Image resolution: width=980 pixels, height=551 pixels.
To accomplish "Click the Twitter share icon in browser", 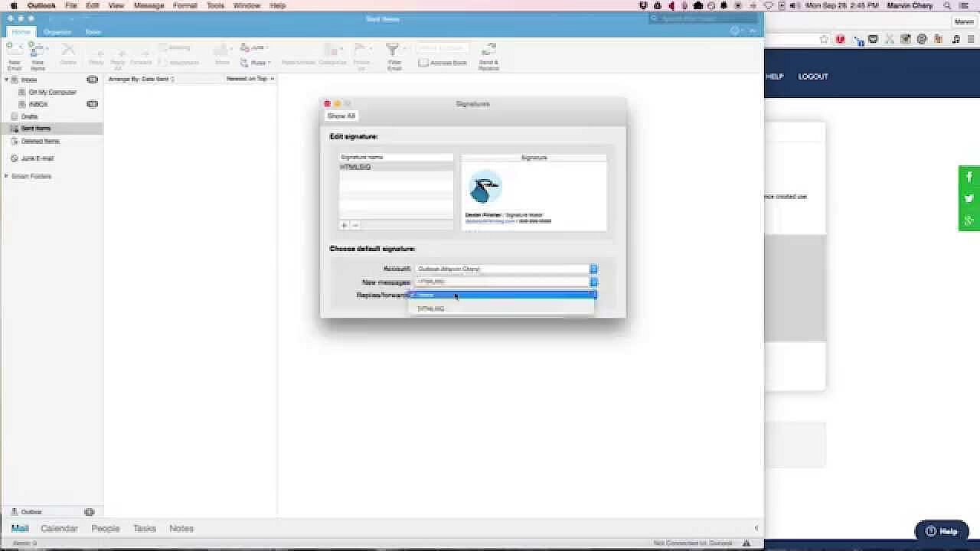I will coord(969,198).
